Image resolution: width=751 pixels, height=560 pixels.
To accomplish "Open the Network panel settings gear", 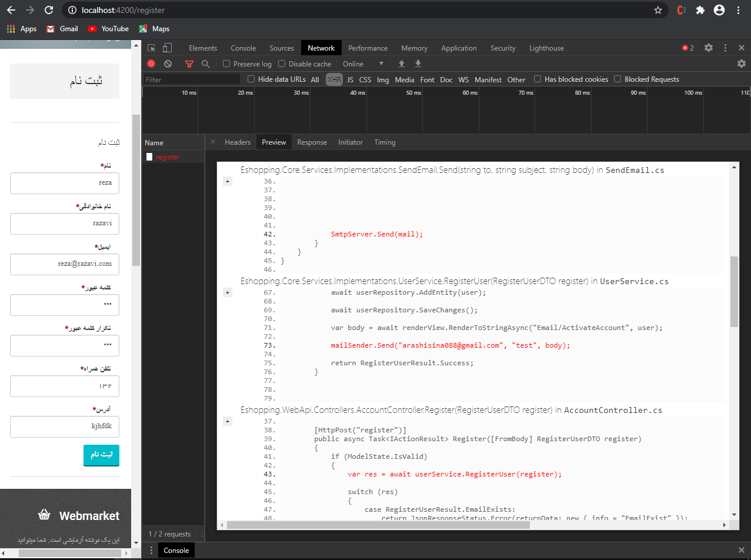I will tap(742, 64).
